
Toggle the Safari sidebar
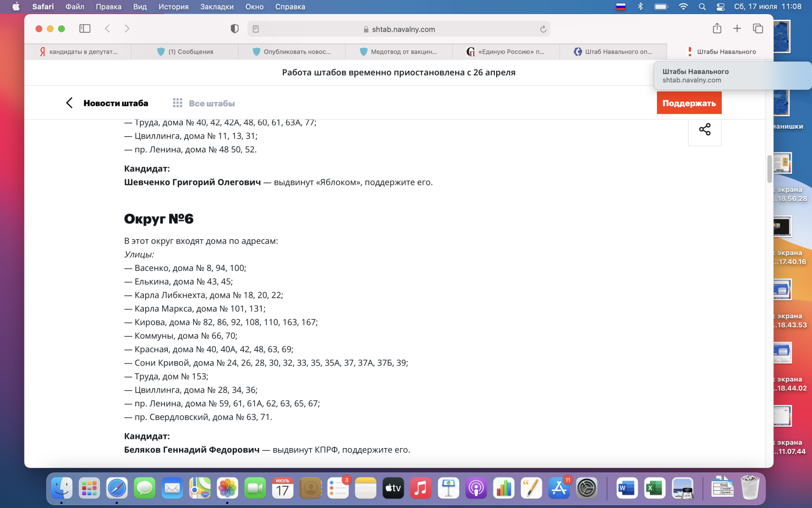pyautogui.click(x=85, y=29)
